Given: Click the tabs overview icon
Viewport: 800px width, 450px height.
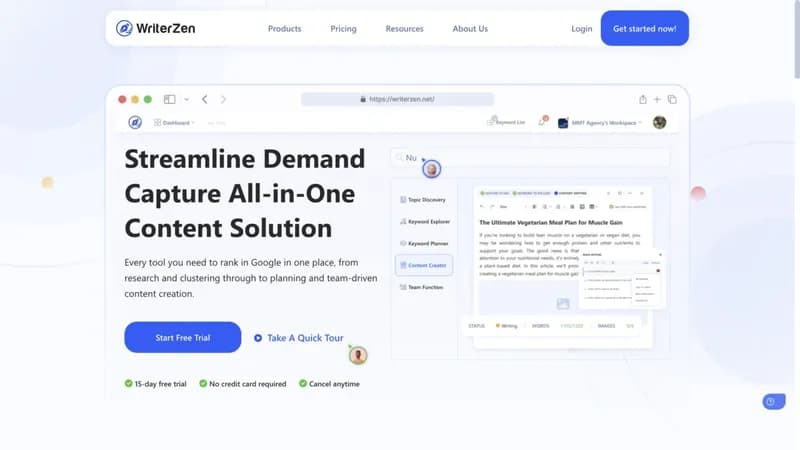Looking at the screenshot, I should point(672,99).
